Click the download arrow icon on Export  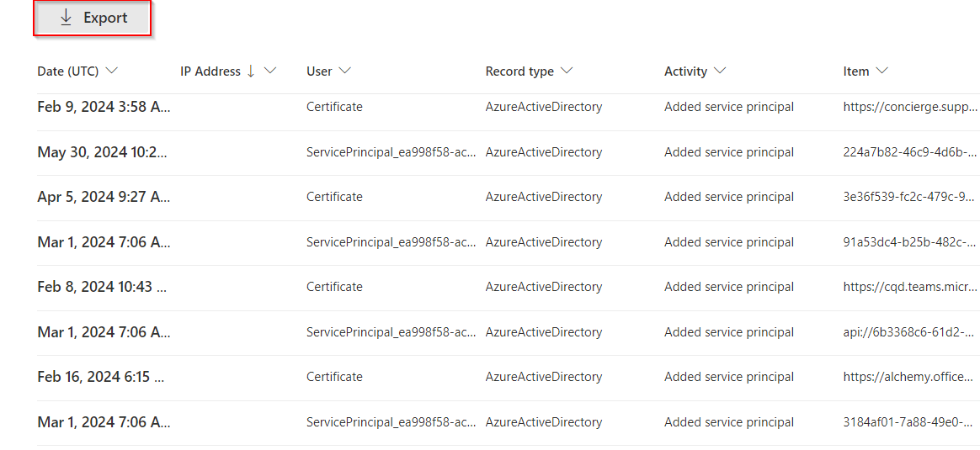click(x=67, y=19)
